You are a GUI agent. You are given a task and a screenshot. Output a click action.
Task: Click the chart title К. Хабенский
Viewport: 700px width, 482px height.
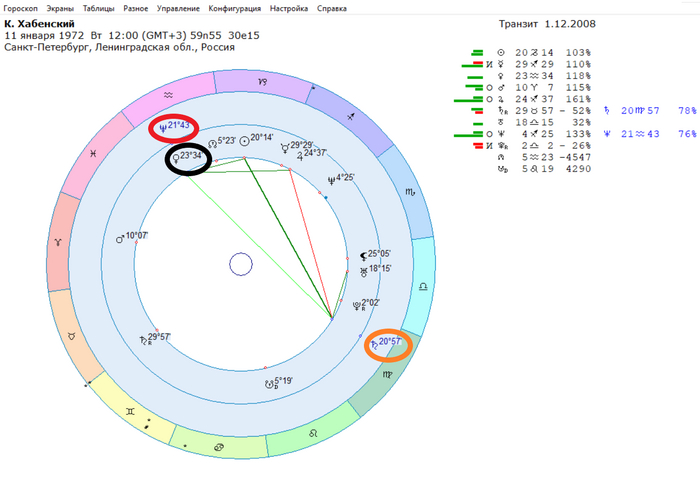pyautogui.click(x=39, y=24)
